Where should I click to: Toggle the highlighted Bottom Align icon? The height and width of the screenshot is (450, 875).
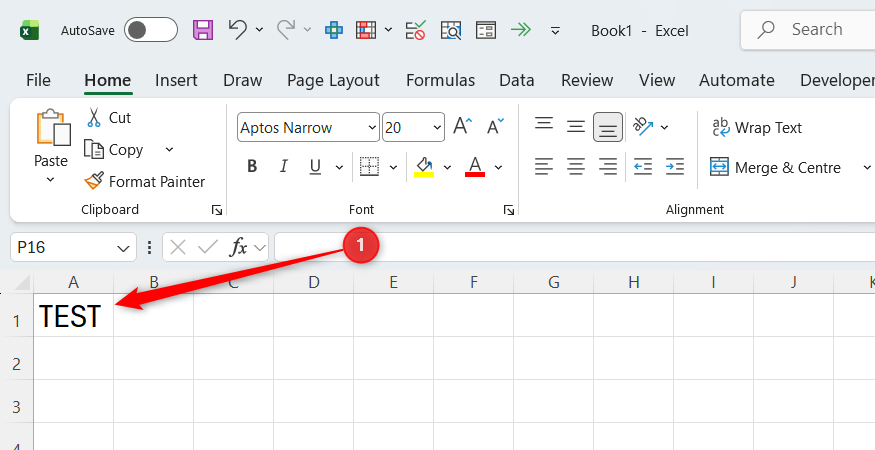pos(608,127)
